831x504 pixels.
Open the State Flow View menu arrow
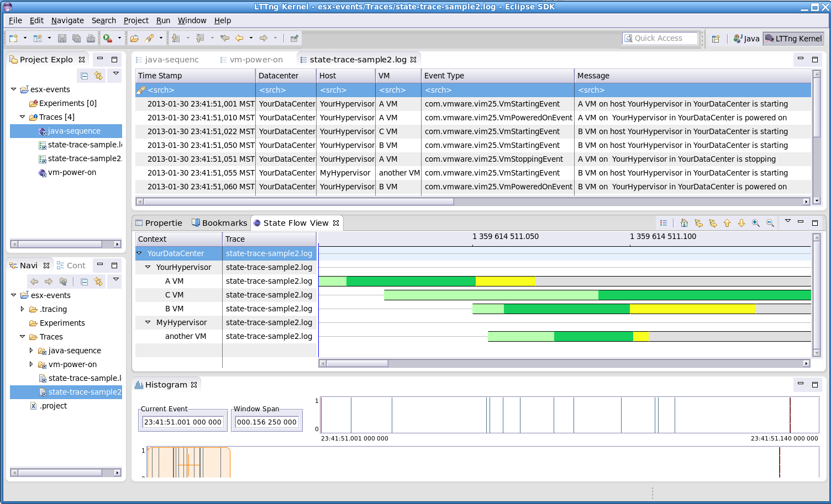coord(788,221)
